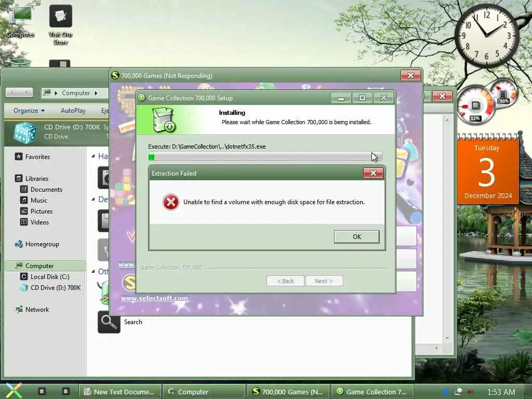
Task: Click the Back button in Setup wizard
Action: [x=285, y=281]
